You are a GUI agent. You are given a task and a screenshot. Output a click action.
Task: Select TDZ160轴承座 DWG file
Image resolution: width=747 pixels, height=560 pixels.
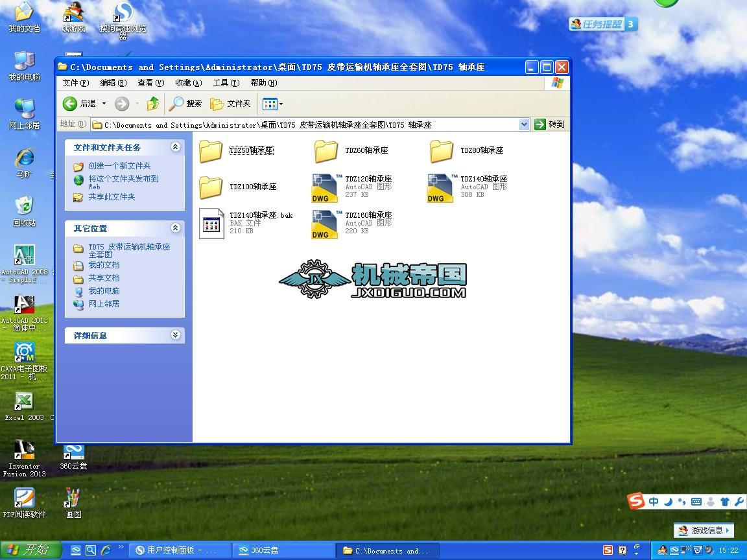coord(352,224)
